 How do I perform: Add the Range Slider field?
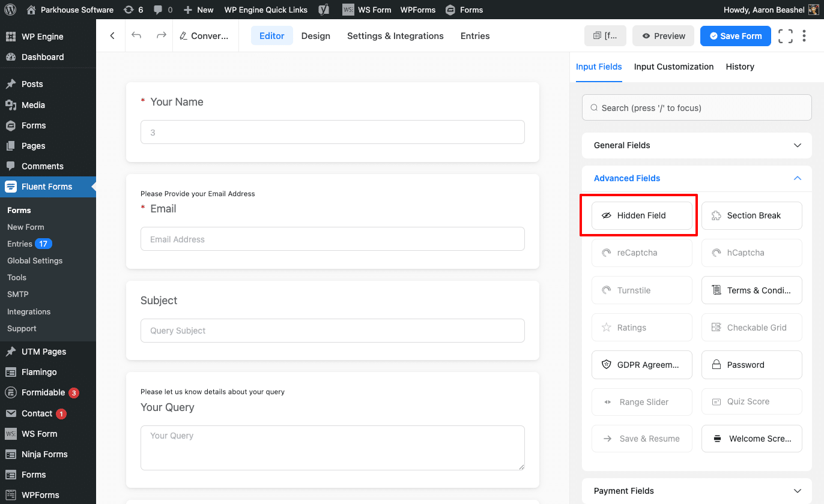(x=641, y=402)
